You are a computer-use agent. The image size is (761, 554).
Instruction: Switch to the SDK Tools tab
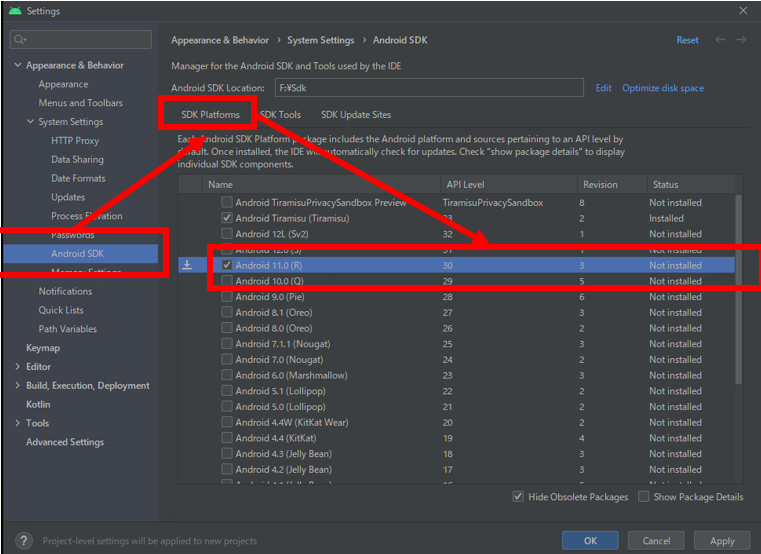coord(280,115)
